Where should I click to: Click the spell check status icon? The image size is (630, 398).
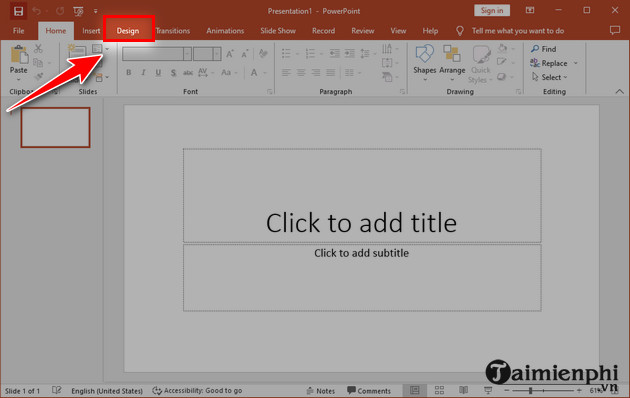click(57, 390)
